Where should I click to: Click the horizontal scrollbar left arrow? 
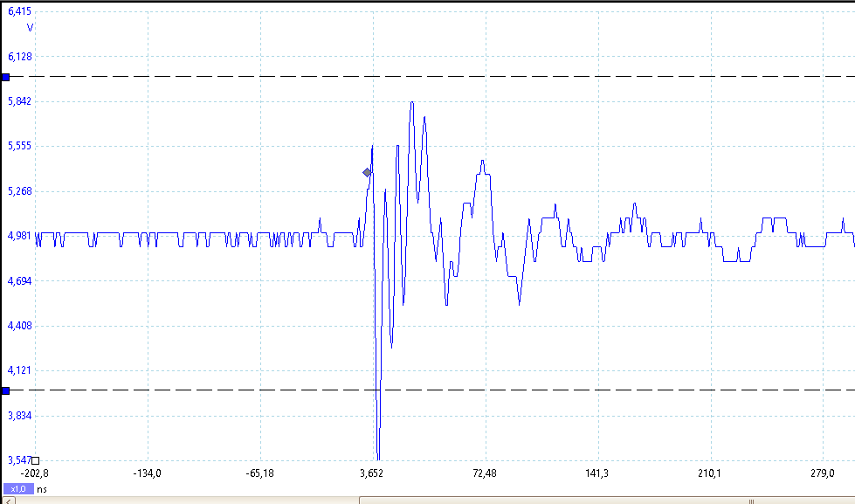8,501
